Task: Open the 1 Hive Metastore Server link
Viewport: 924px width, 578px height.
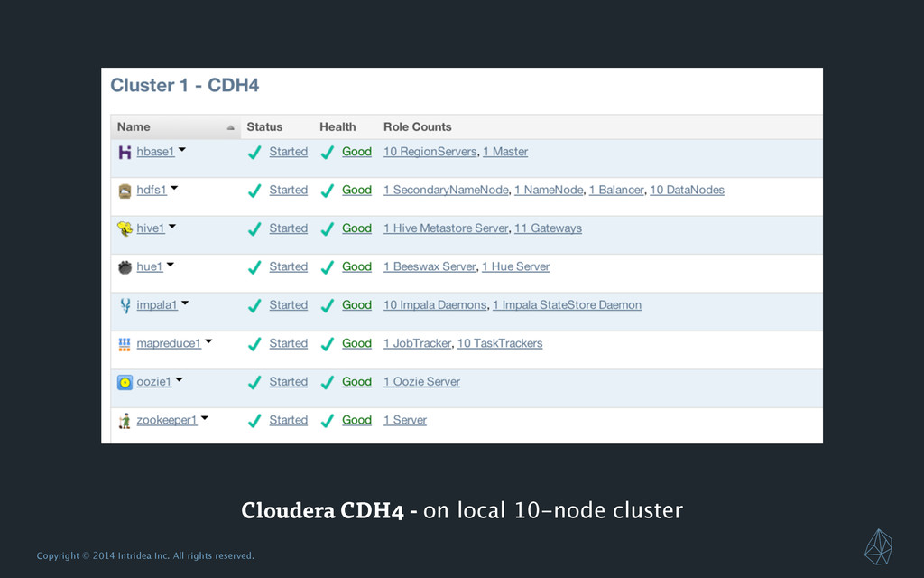Action: 446,228
